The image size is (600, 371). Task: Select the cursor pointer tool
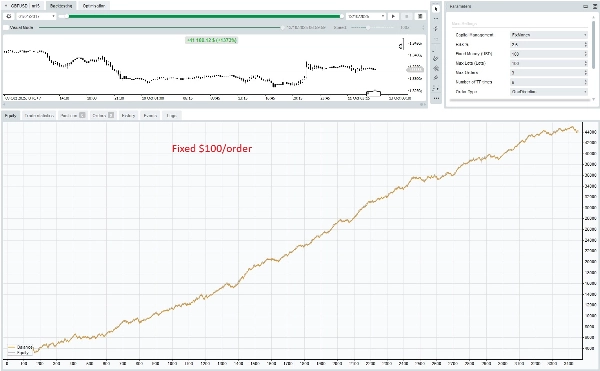coord(436,8)
